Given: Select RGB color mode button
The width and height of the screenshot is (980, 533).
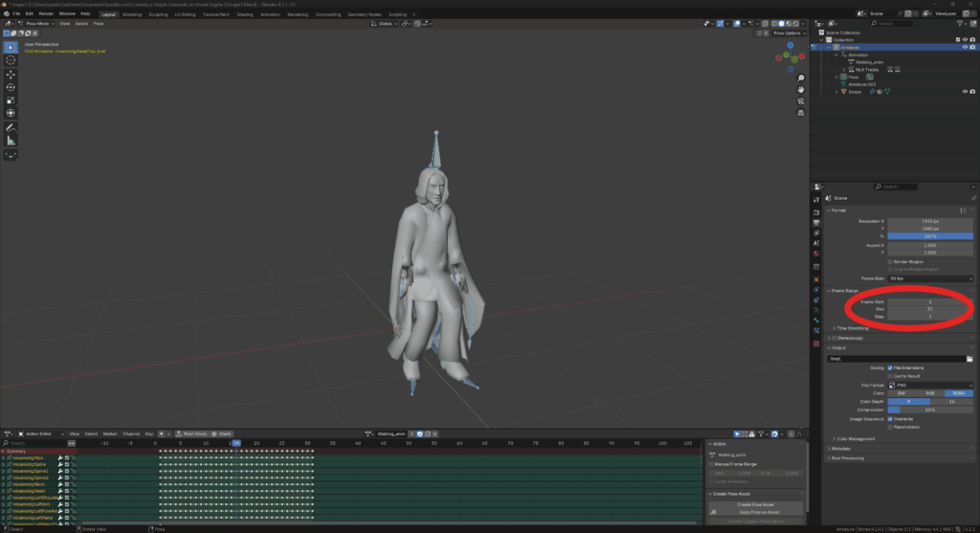Looking at the screenshot, I should (929, 393).
